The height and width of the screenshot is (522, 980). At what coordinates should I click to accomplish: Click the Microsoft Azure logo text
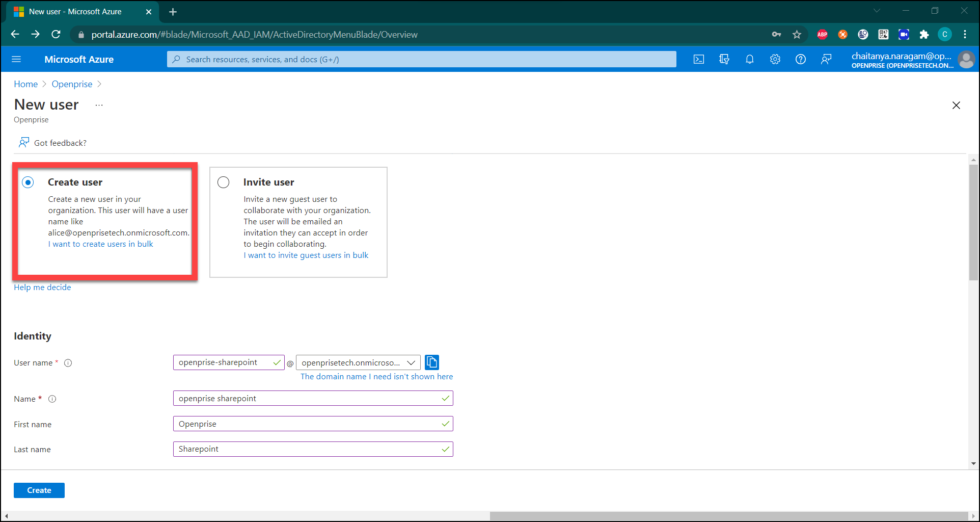pos(79,59)
